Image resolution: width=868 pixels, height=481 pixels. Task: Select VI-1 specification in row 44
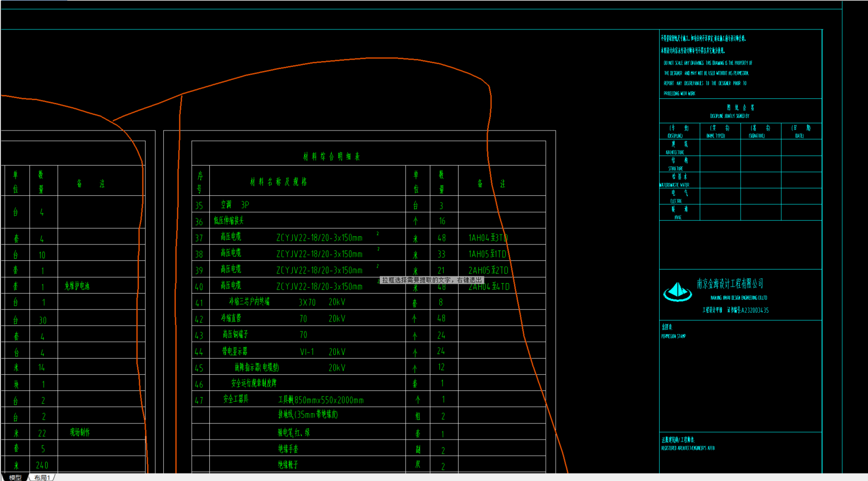[x=307, y=352]
